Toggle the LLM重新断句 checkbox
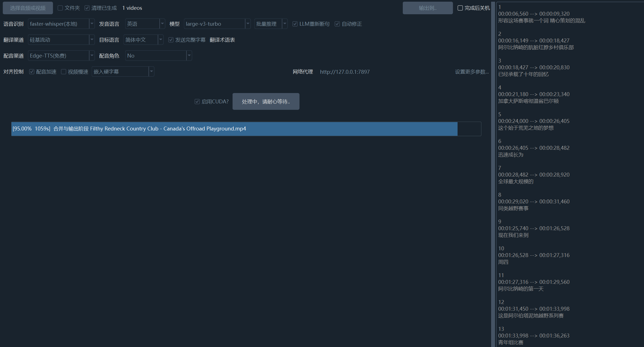This screenshot has height=347, width=644. pos(295,24)
